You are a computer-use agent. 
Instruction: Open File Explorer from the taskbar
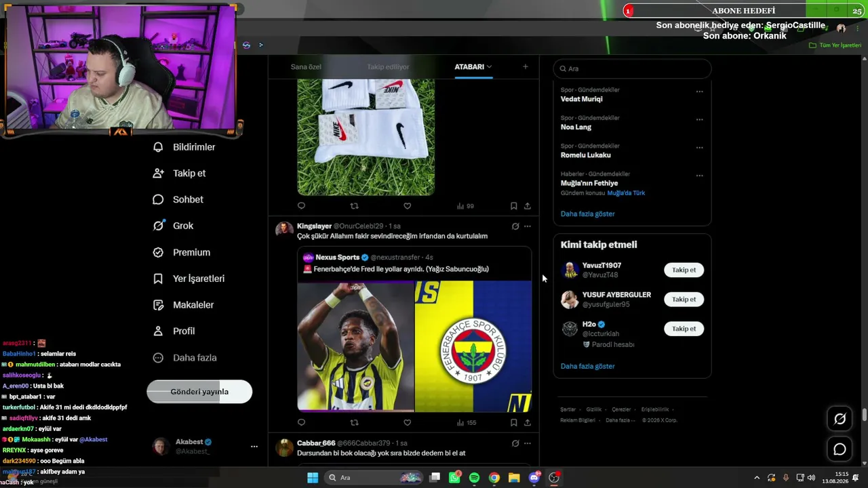[x=514, y=478]
